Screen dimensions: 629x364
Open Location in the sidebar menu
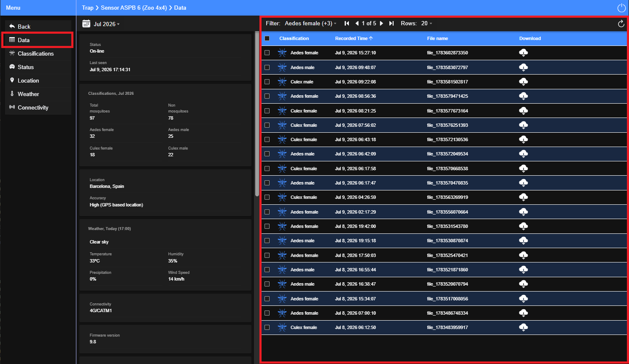38,80
